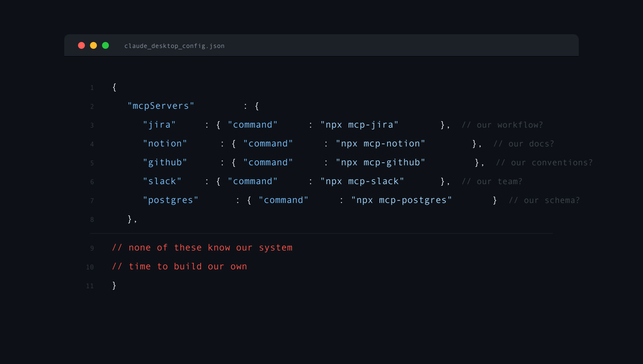
Task: Click the yellow minimize window button
Action: [x=93, y=45]
